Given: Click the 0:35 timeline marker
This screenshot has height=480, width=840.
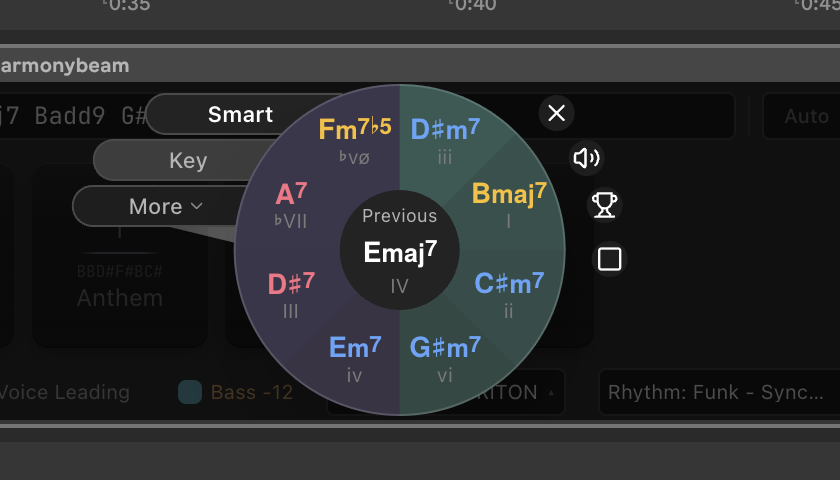Looking at the screenshot, I should point(127,5).
